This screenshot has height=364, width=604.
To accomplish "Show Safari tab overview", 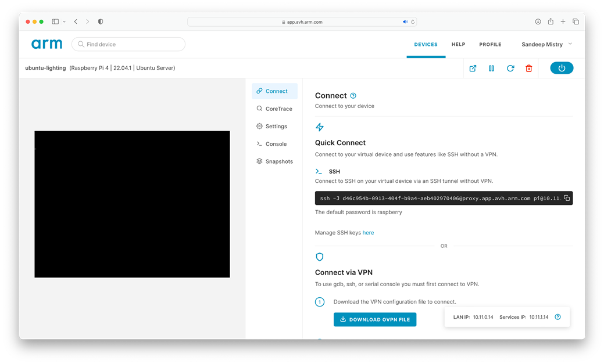I will tap(576, 22).
